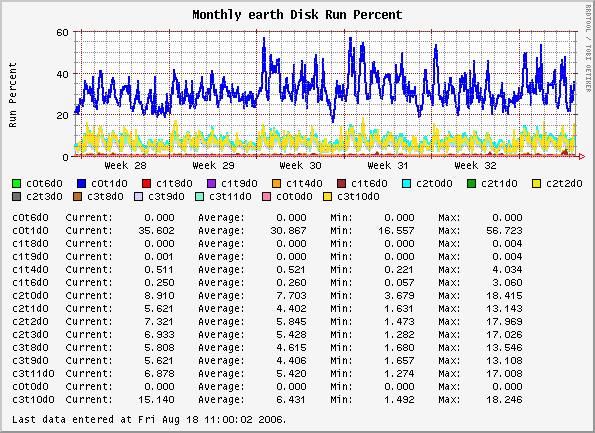Viewport: 595px width, 433px height.
Task: Click the c0t1d0 Max value 56.723
Action: coord(504,230)
